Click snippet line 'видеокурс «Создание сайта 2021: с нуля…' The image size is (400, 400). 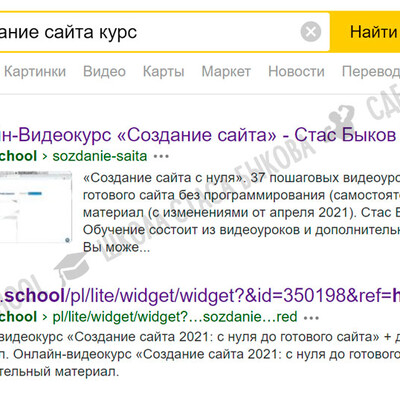click(x=200, y=337)
